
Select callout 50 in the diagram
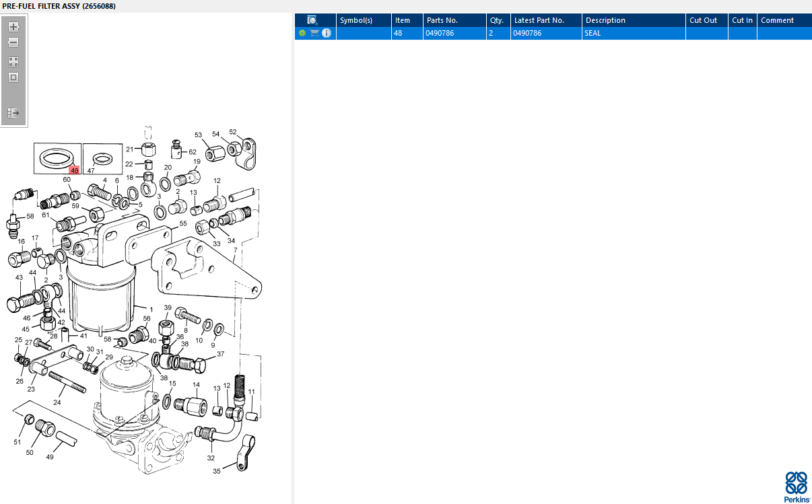point(30,453)
